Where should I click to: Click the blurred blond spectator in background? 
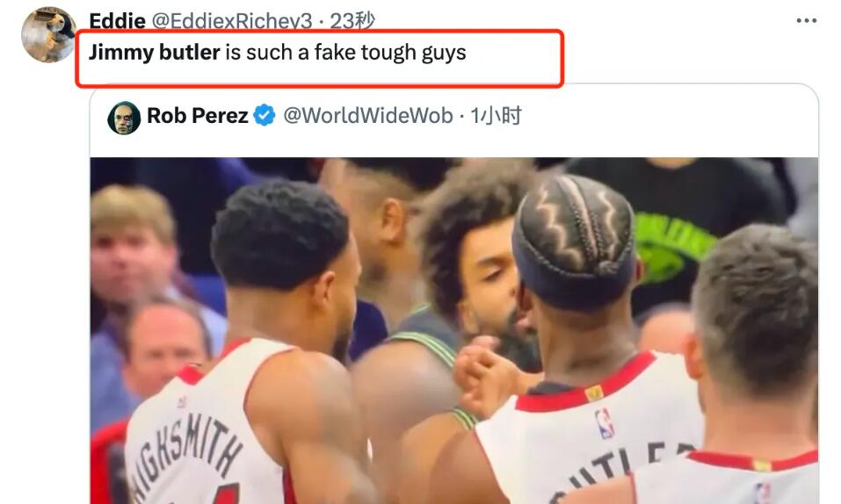click(134, 241)
